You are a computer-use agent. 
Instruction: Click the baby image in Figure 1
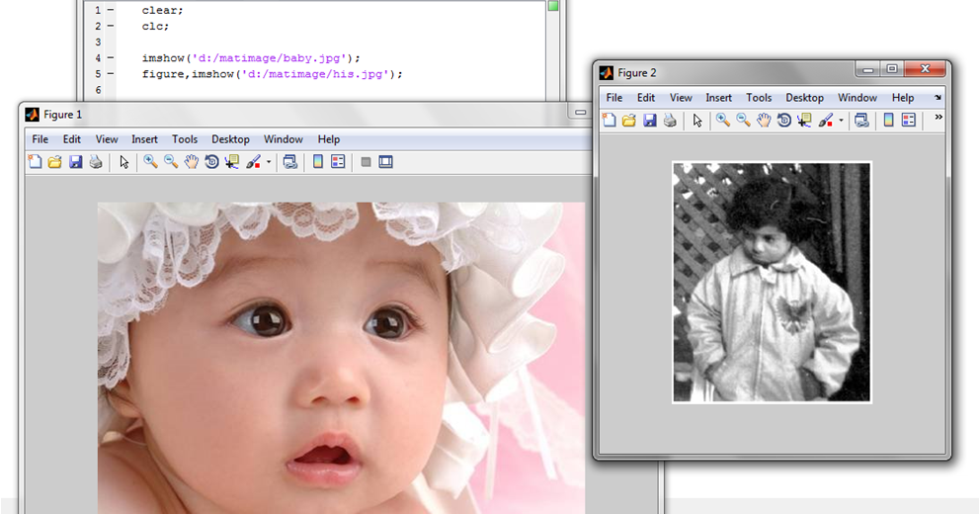pyautogui.click(x=341, y=358)
